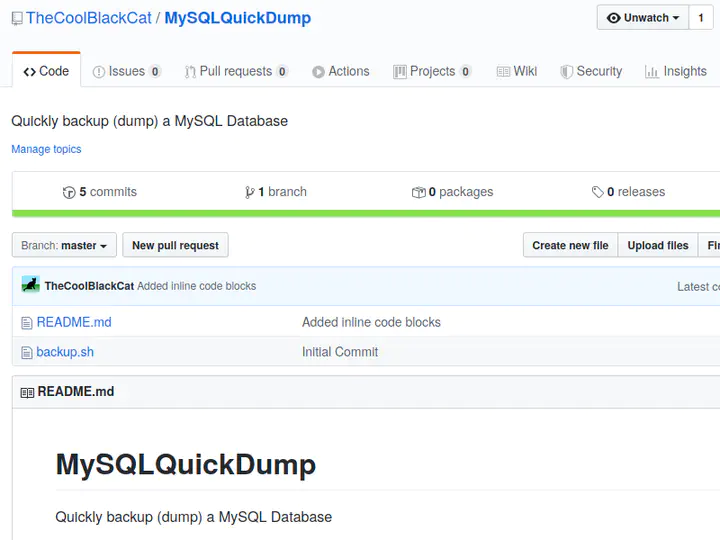Open the MySQLQuickDump repository link

click(x=237, y=18)
